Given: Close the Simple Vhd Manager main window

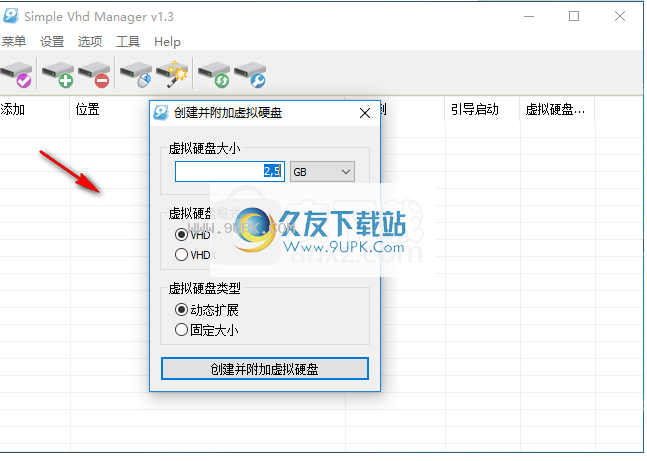Looking at the screenshot, I should (620, 17).
